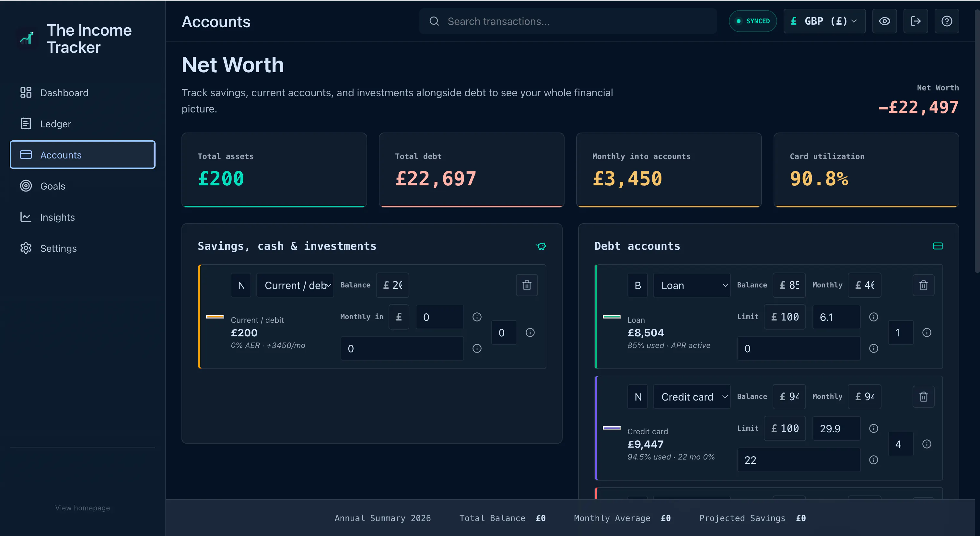Image resolution: width=980 pixels, height=536 pixels.
Task: Open the Credit card account type dropdown
Action: click(692, 397)
